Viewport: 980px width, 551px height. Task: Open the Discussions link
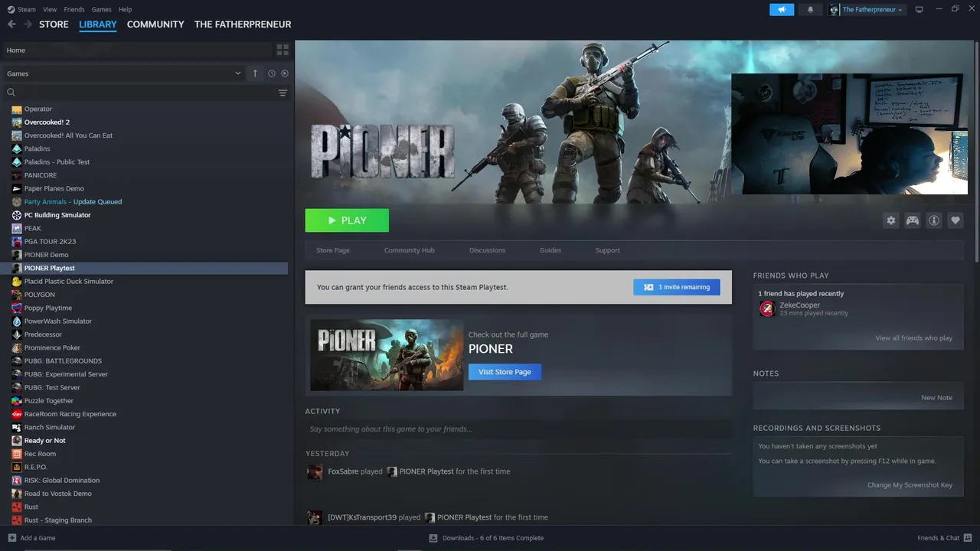[487, 250]
